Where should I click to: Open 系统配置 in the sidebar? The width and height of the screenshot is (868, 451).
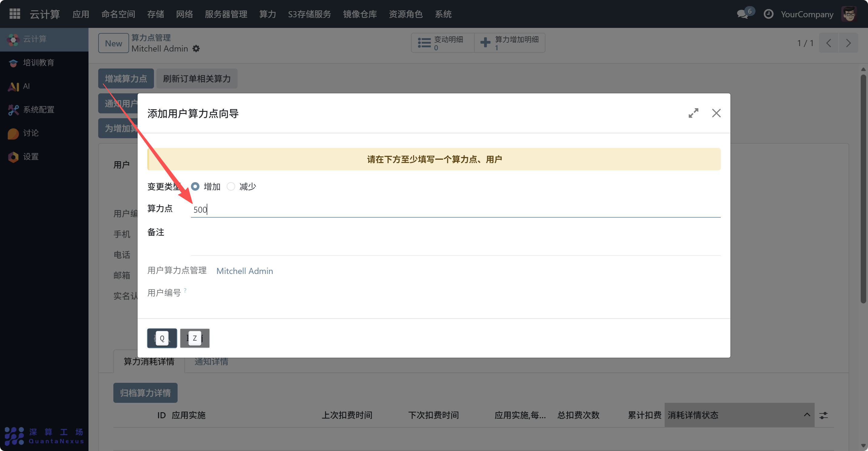38,109
